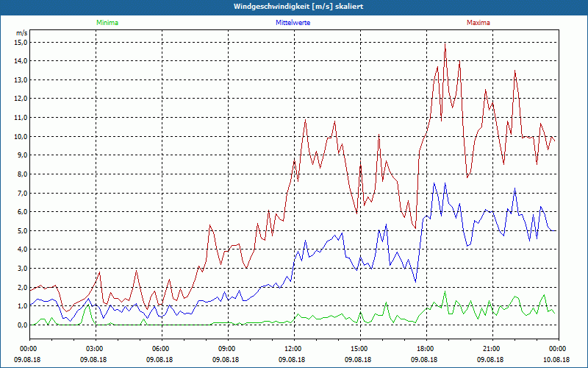Click the 21:00 time axis label
The height and width of the screenshot is (368, 588).
coord(492,349)
